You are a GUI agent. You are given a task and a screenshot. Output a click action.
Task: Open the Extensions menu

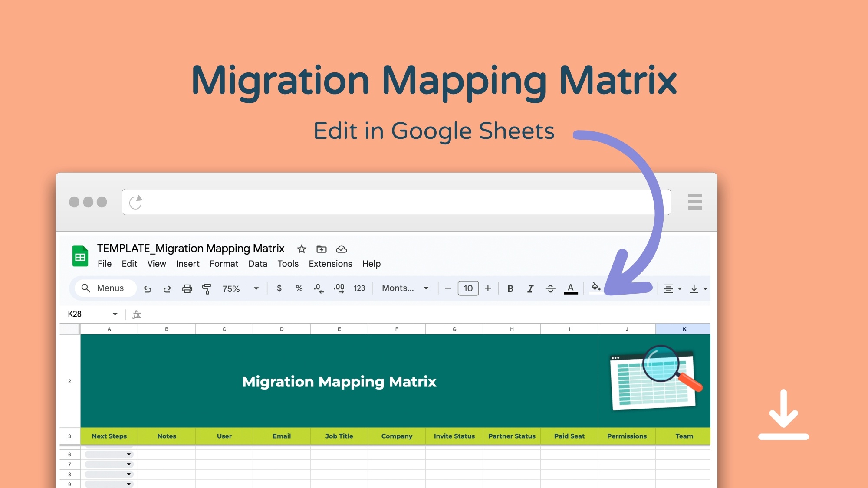click(x=330, y=264)
